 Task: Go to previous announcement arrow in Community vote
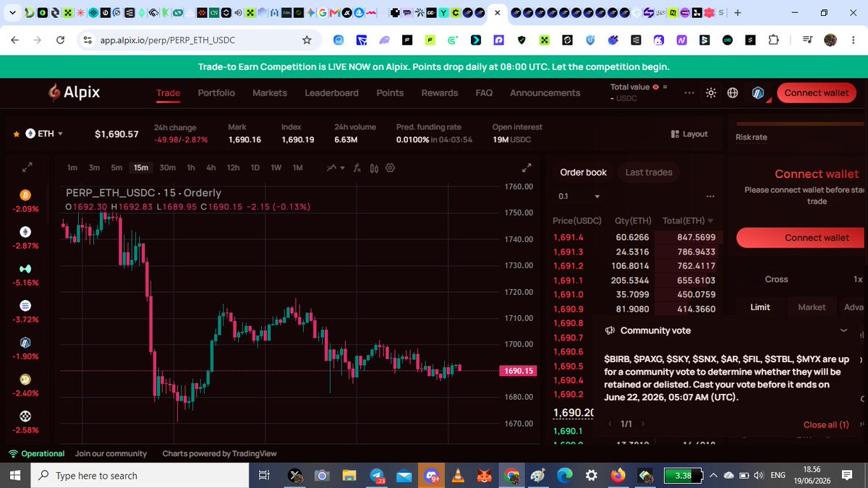pyautogui.click(x=610, y=424)
